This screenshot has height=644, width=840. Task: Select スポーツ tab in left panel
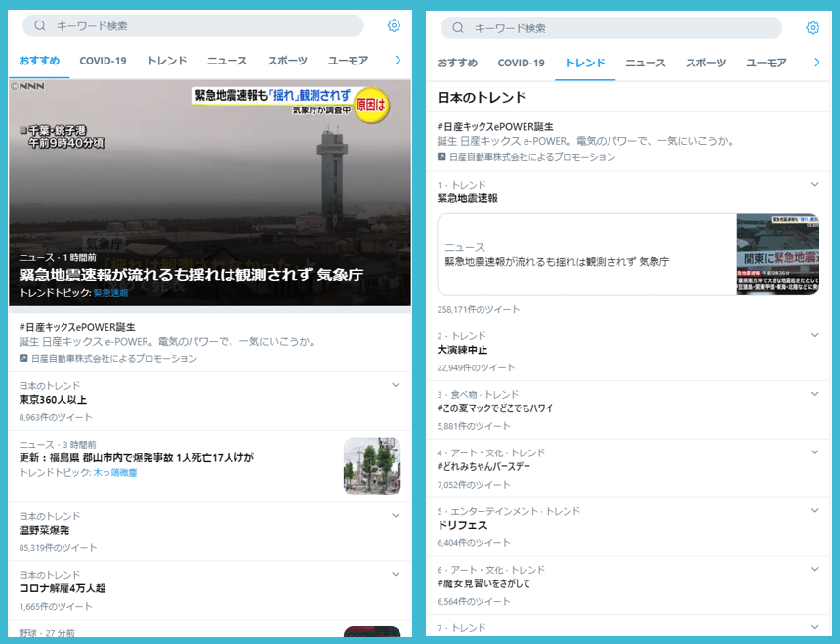pyautogui.click(x=288, y=61)
